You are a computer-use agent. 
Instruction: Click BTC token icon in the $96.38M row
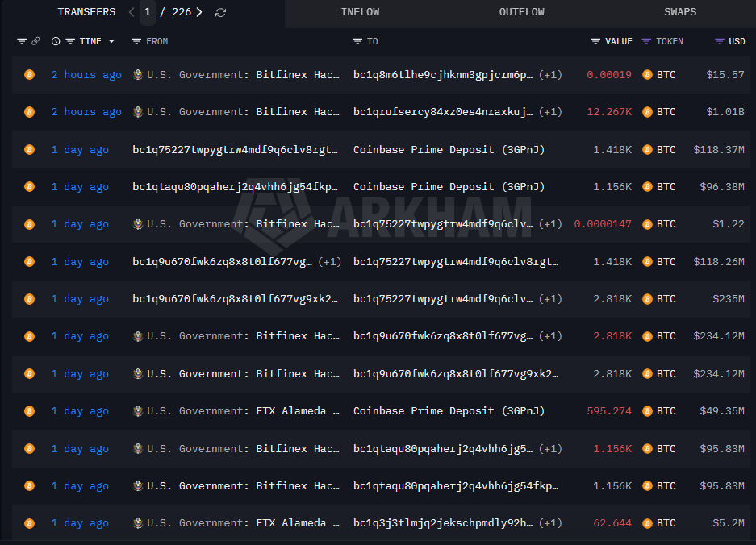[x=648, y=187]
